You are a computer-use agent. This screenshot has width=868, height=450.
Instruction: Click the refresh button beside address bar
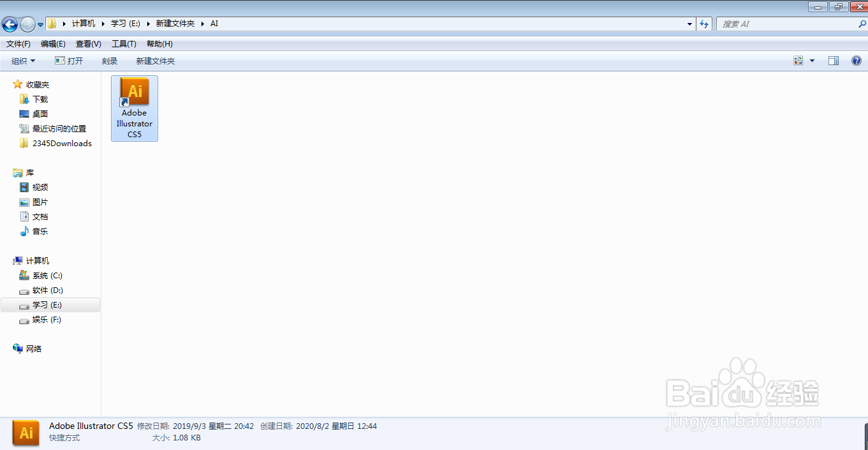[704, 24]
